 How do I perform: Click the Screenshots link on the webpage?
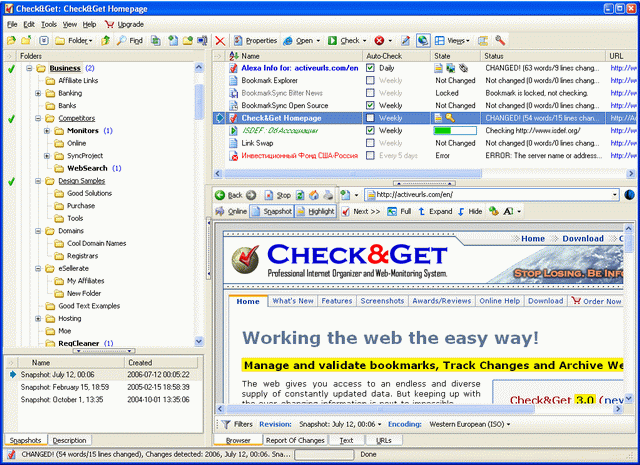click(x=382, y=301)
